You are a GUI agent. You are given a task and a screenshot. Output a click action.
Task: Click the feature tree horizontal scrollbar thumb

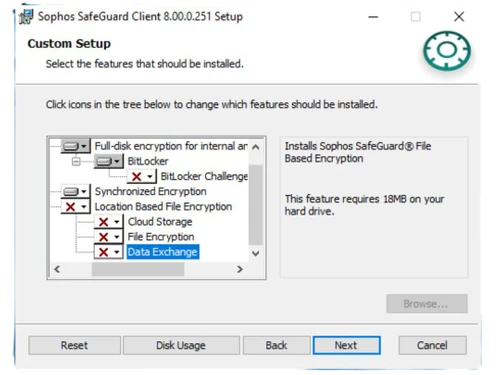tap(138, 269)
